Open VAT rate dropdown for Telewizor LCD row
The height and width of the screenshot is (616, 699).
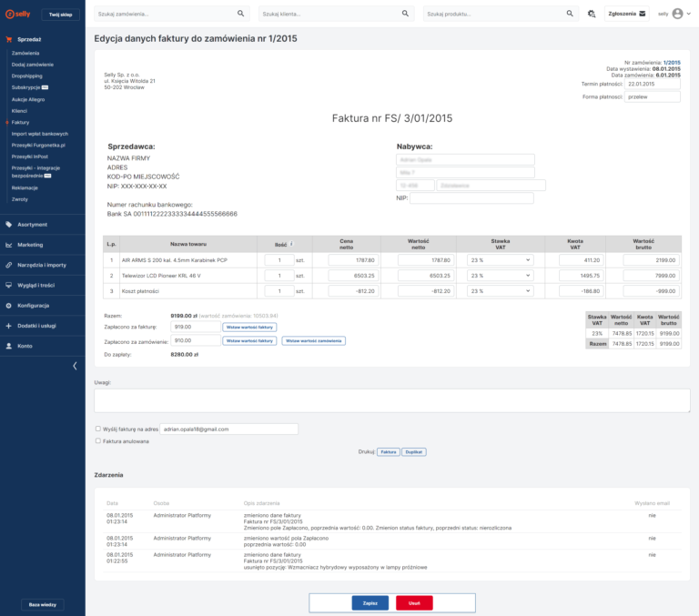tap(500, 276)
